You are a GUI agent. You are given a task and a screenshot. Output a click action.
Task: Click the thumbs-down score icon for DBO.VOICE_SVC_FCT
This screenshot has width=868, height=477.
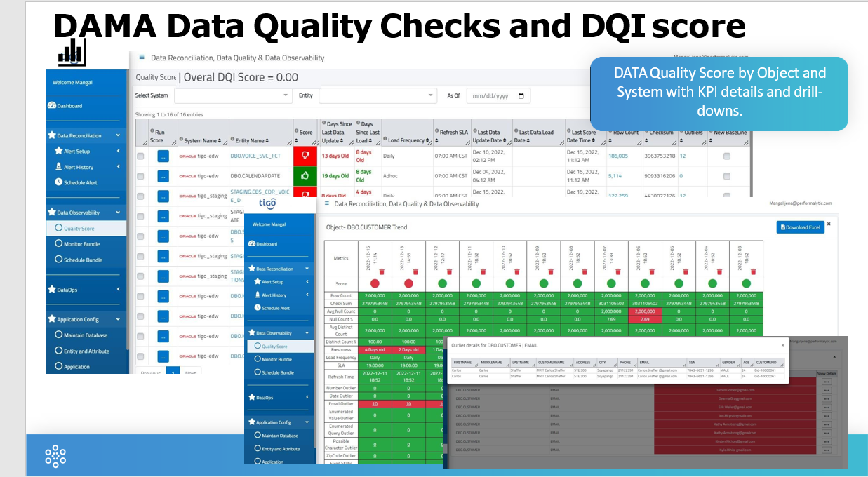pyautogui.click(x=305, y=156)
